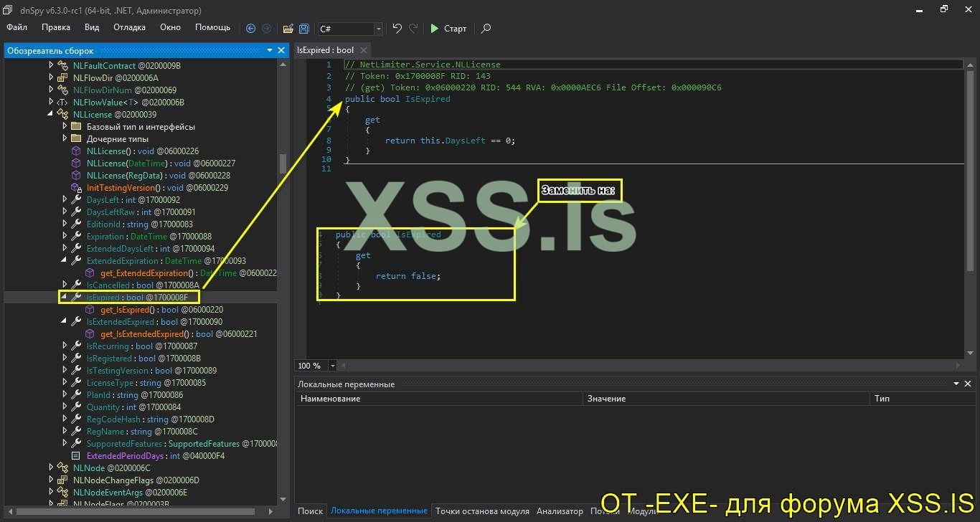Switch to the Точки останова модуля tab

click(x=482, y=511)
